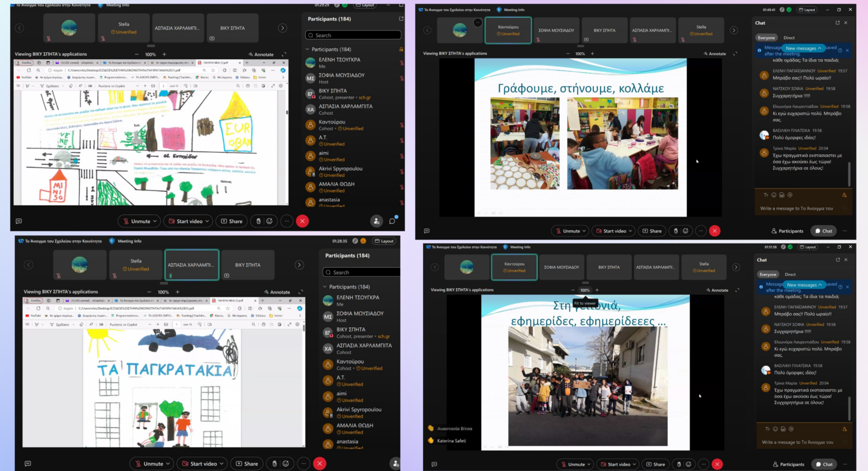Pop out Participants panel in the street-map drawing window
Viewport: 868px width, 471px height.
coord(401,19)
